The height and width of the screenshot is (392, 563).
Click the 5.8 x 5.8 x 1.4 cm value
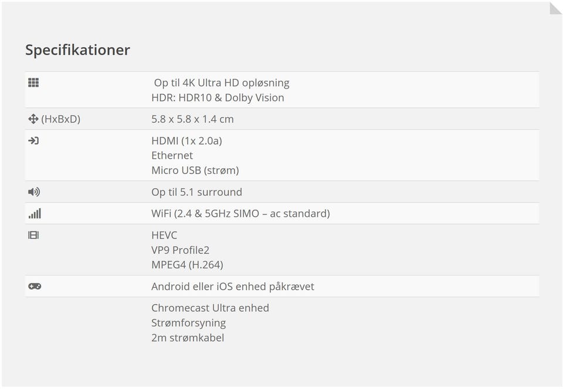(192, 119)
